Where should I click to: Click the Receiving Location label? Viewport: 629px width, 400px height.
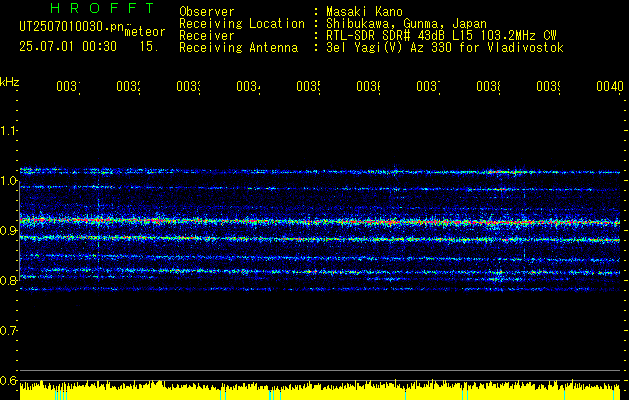point(242,24)
